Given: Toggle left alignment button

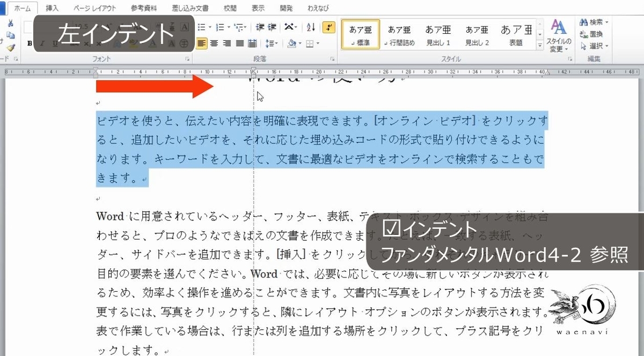Looking at the screenshot, I should coord(202,43).
